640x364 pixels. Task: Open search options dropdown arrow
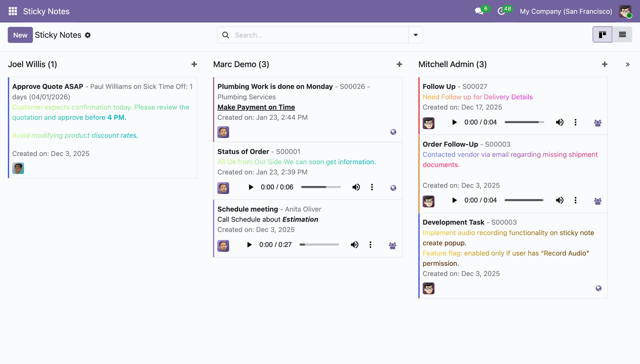click(x=416, y=35)
